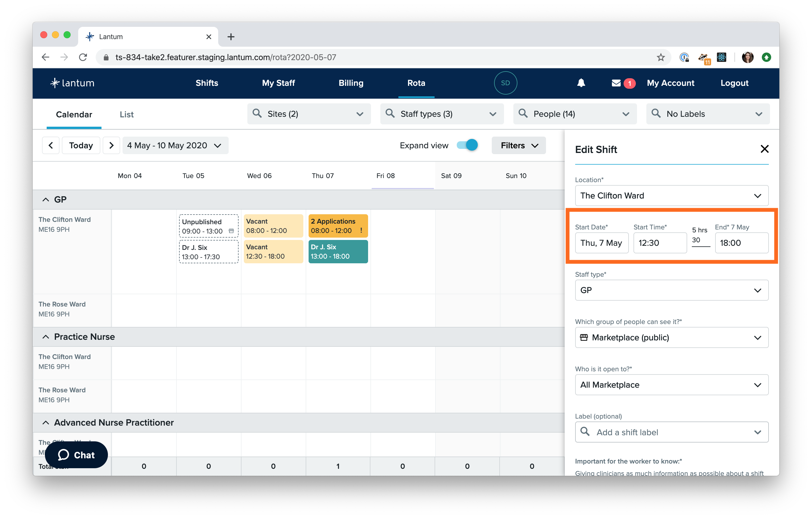This screenshot has height=519, width=812.
Task: Click the SD avatar circle
Action: pyautogui.click(x=505, y=83)
